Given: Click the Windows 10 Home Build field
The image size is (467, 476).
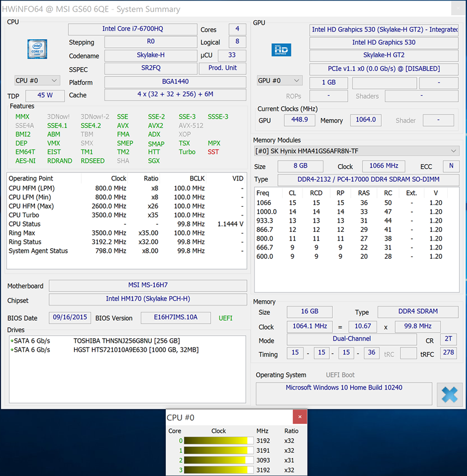Looking at the screenshot, I should (x=344, y=394).
